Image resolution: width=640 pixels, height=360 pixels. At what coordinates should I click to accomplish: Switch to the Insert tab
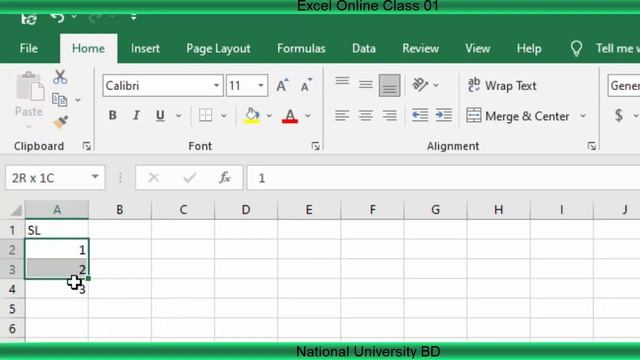click(x=145, y=48)
